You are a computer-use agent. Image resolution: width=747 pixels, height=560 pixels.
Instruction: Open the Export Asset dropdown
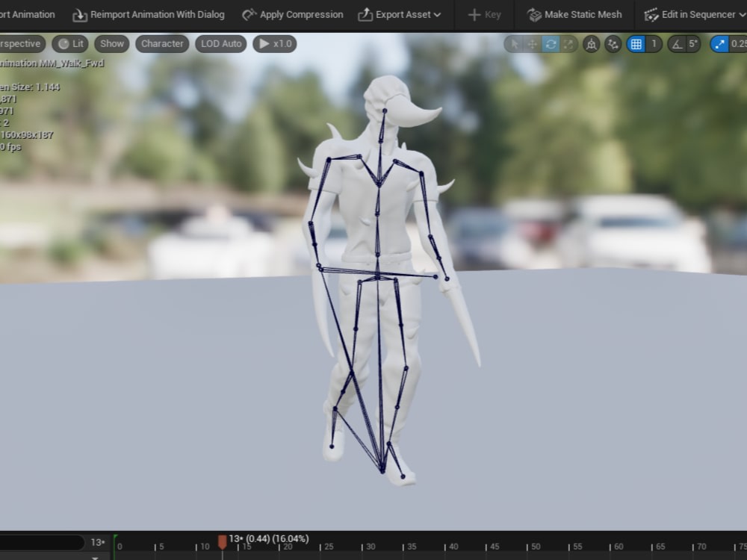coord(399,15)
